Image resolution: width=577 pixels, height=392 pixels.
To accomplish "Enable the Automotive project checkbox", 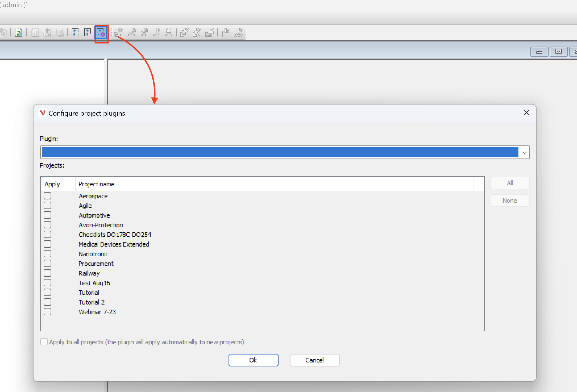I will (47, 215).
